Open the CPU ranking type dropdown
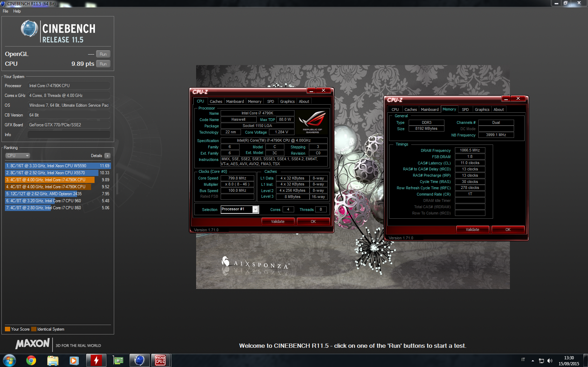588x367 pixels. tap(18, 156)
